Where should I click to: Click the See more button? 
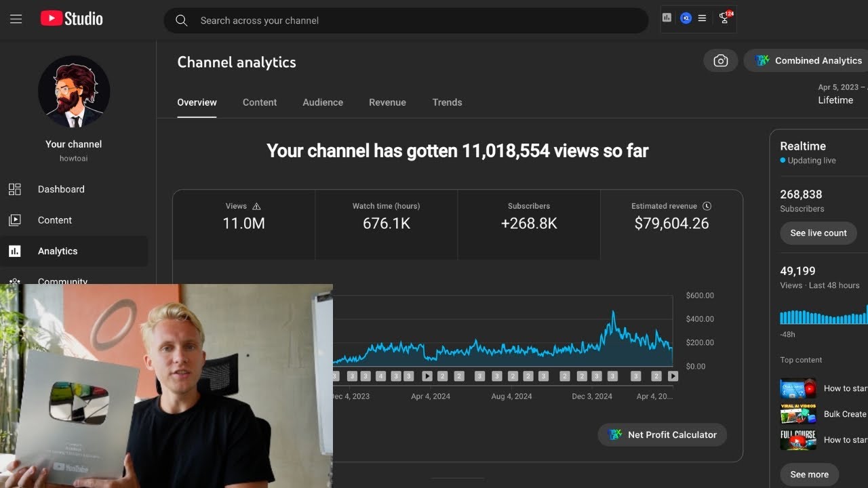[x=809, y=474]
